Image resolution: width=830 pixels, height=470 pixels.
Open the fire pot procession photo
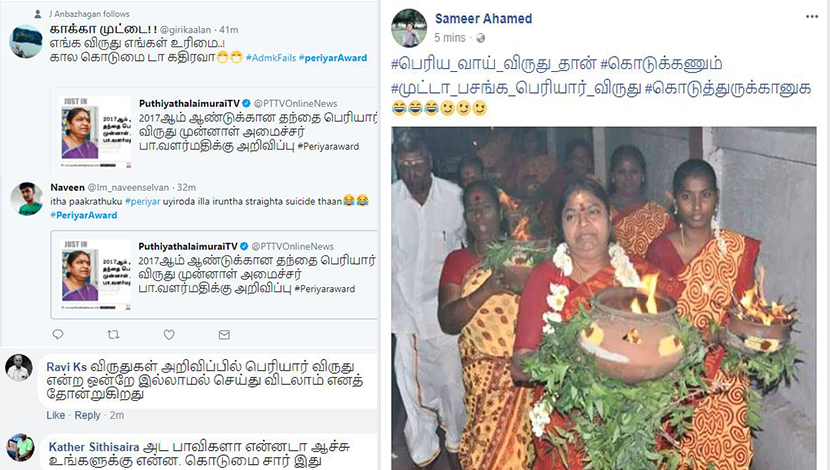[x=603, y=298]
